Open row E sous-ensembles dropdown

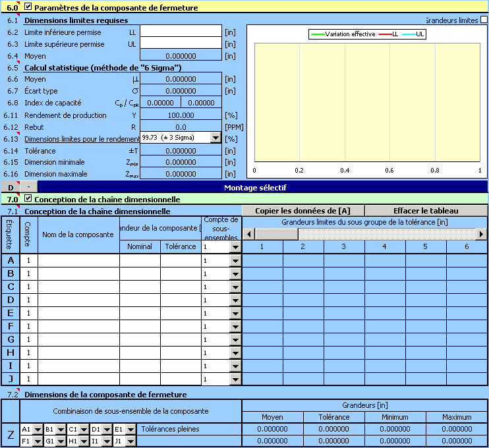[x=235, y=314]
